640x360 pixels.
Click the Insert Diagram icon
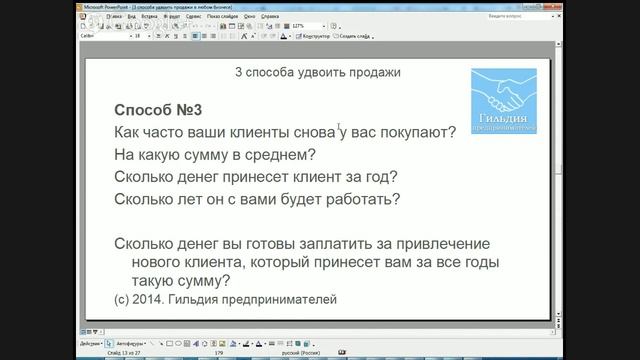pyautogui.click(x=205, y=344)
